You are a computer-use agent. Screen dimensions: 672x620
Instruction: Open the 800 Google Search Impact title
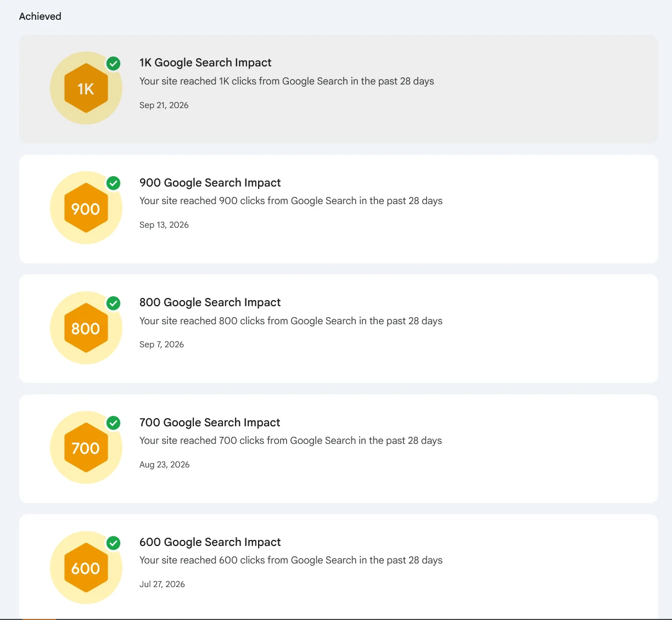click(210, 302)
